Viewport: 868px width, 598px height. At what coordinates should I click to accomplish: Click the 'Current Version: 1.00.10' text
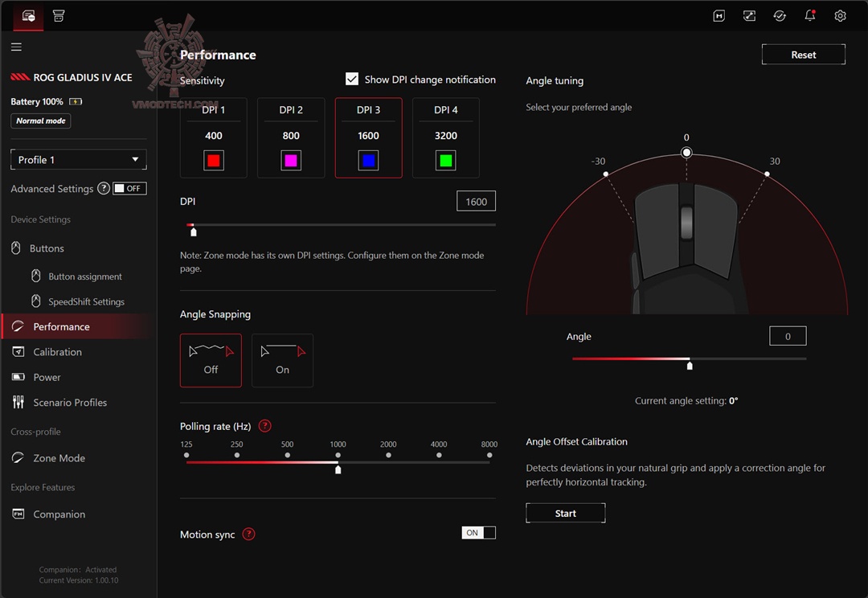click(x=79, y=580)
